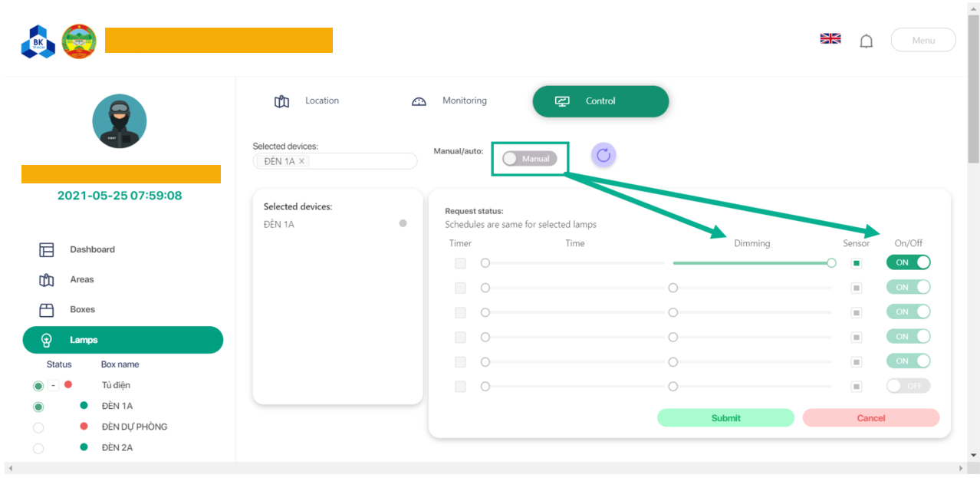Click the purple refresh icon
The width and height of the screenshot is (980, 478).
click(603, 155)
